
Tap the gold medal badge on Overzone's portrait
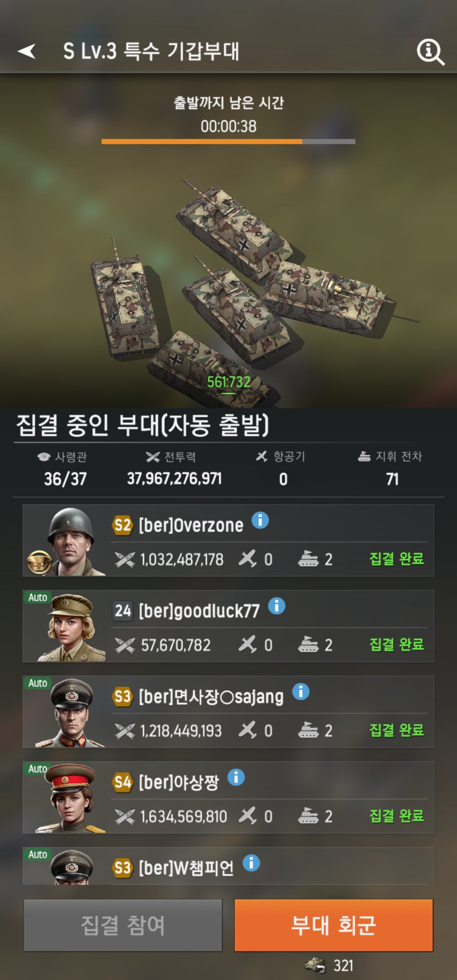click(x=39, y=562)
